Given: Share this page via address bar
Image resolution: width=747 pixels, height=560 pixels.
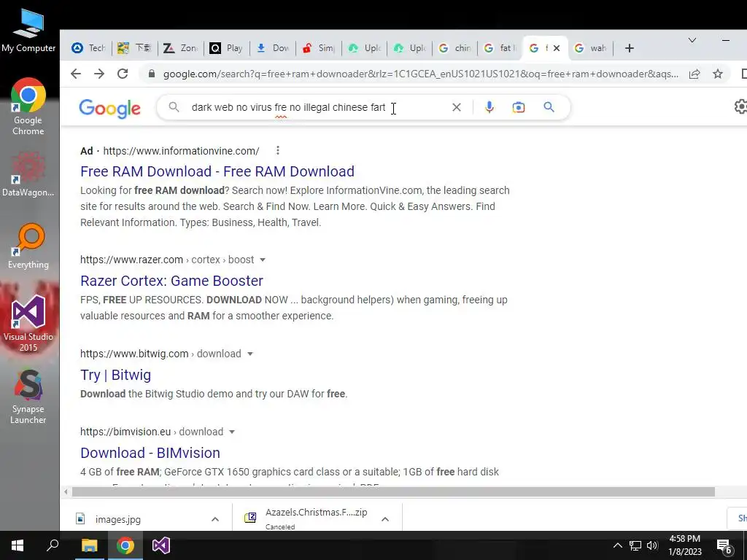Looking at the screenshot, I should [694, 74].
